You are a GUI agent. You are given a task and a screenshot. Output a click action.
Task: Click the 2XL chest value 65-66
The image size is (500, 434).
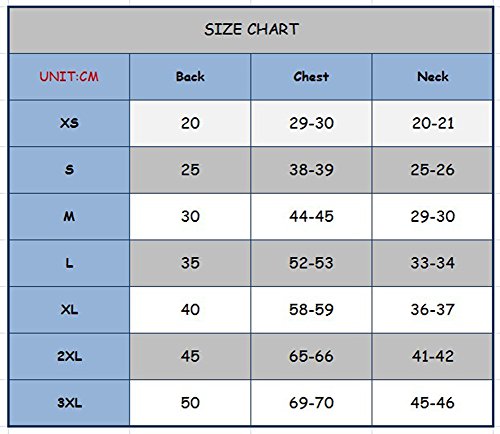[x=311, y=356]
